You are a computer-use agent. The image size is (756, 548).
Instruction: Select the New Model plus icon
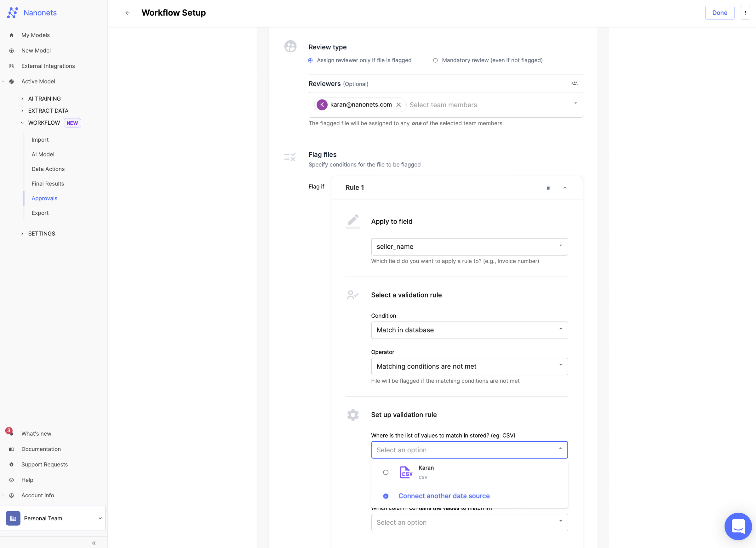[11, 50]
